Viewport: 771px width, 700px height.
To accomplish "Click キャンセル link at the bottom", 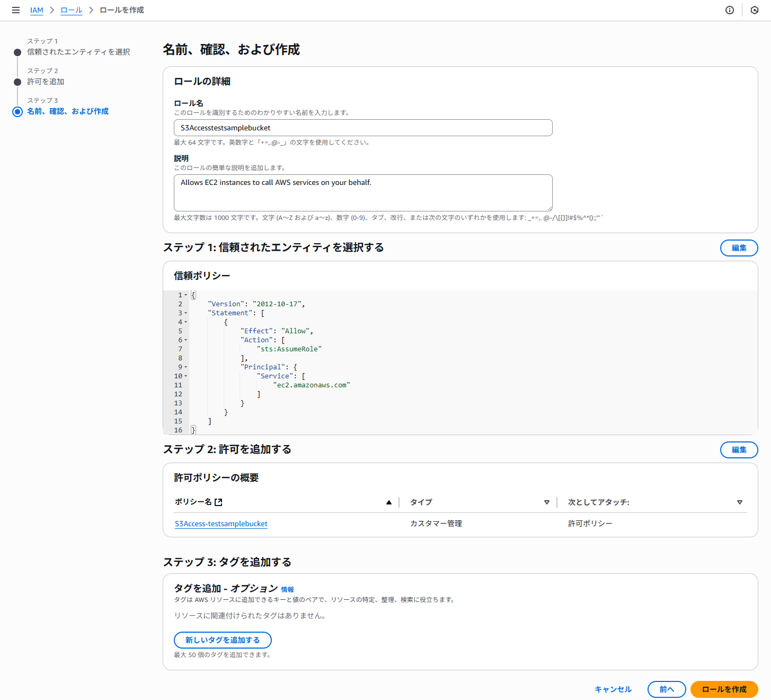I will pyautogui.click(x=613, y=689).
